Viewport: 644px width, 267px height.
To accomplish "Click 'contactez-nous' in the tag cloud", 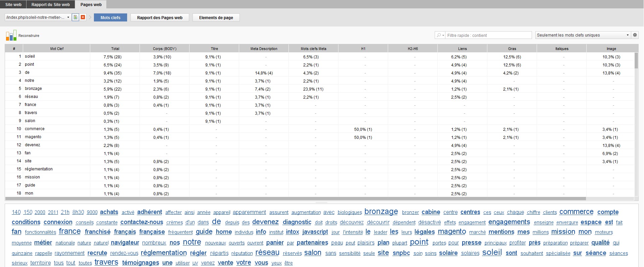I will [x=142, y=222].
